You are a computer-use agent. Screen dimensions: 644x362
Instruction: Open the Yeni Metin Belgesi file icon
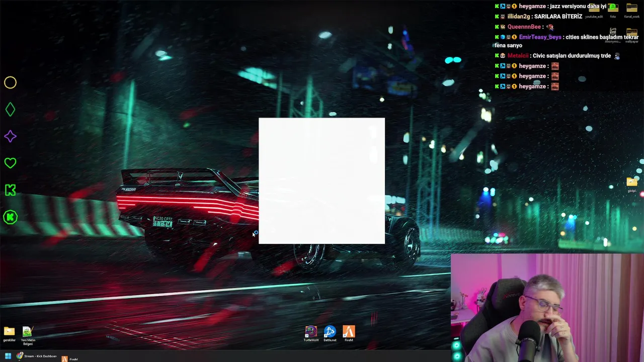pyautogui.click(x=28, y=335)
